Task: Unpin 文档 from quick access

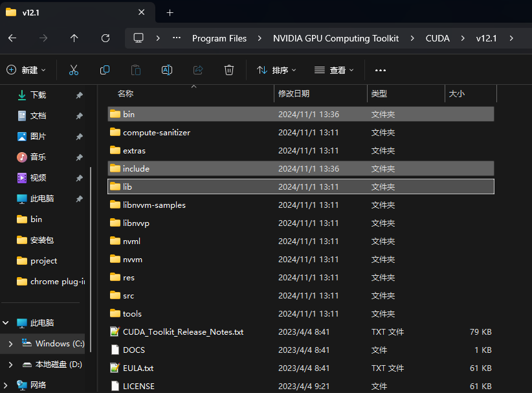Action: (x=80, y=116)
